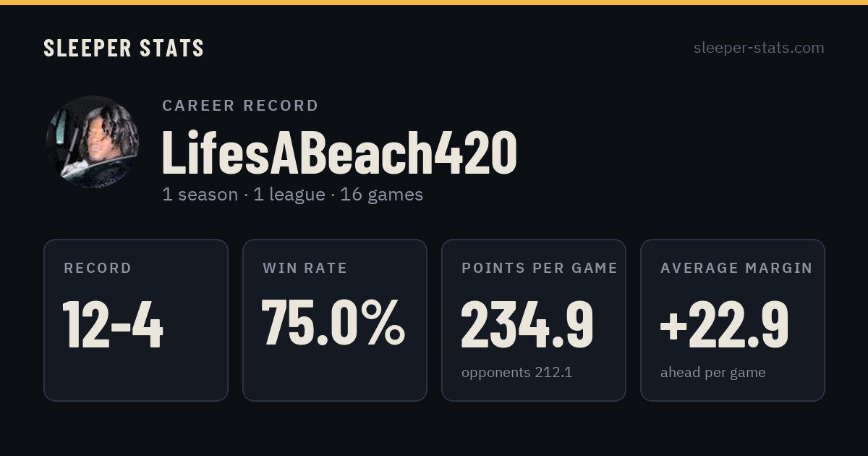Image resolution: width=868 pixels, height=456 pixels.
Task: Click the 12-4 record value
Action: click(113, 324)
